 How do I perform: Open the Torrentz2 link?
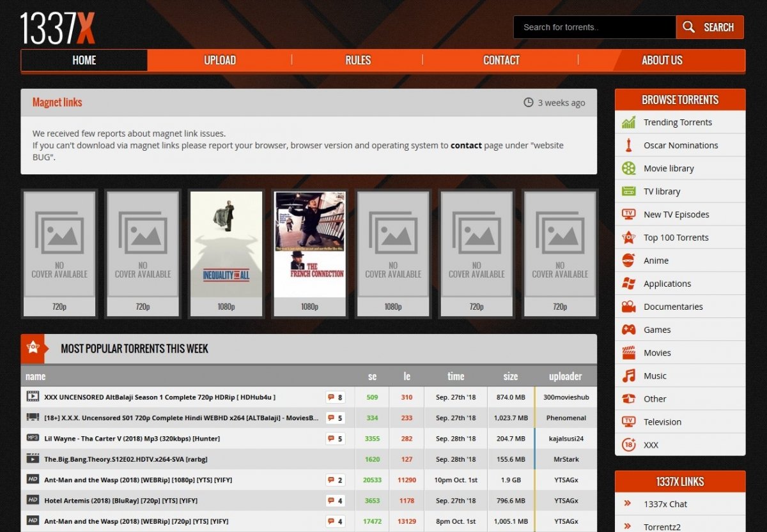[x=663, y=526]
